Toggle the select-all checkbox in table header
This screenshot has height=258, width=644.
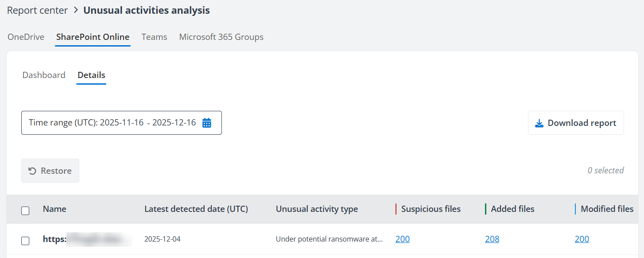[x=25, y=211]
